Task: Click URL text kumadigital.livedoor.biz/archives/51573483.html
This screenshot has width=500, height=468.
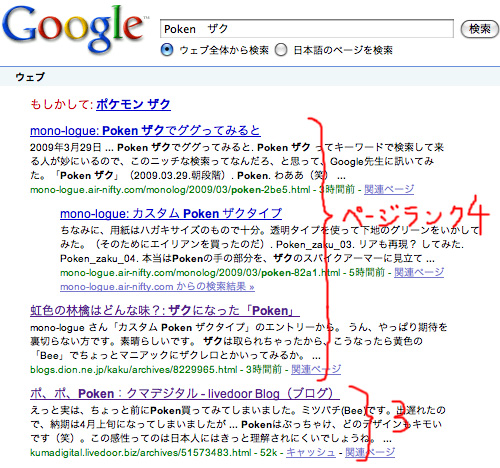Action: [140, 453]
